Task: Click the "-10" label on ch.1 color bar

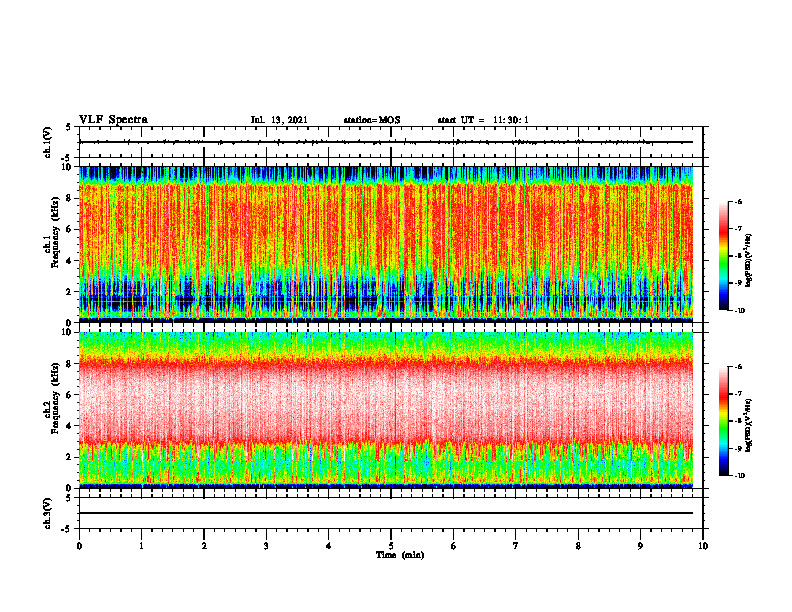Action: click(739, 311)
